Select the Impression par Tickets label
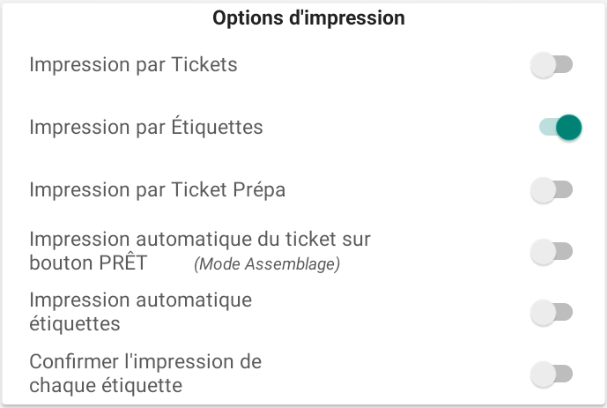This screenshot has width=607, height=408. point(133,66)
